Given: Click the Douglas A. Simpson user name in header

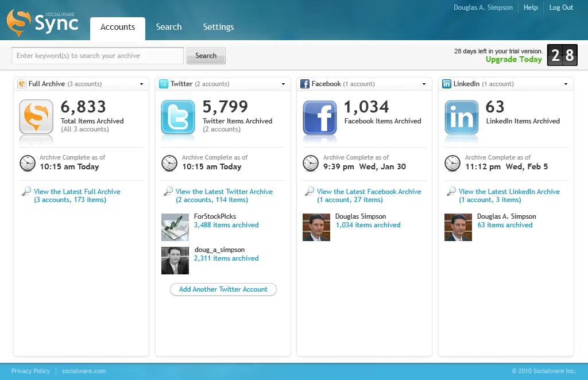Looking at the screenshot, I should (483, 7).
